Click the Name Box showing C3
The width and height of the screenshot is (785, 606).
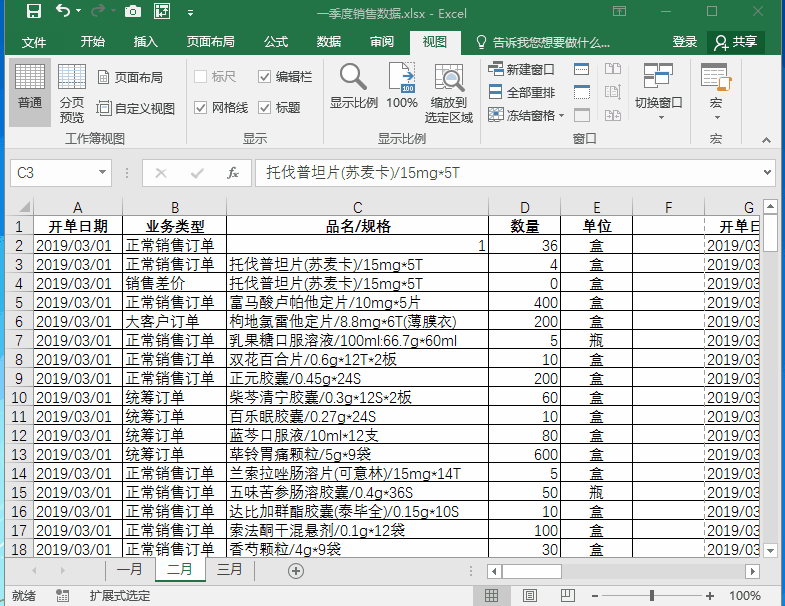[x=60, y=173]
